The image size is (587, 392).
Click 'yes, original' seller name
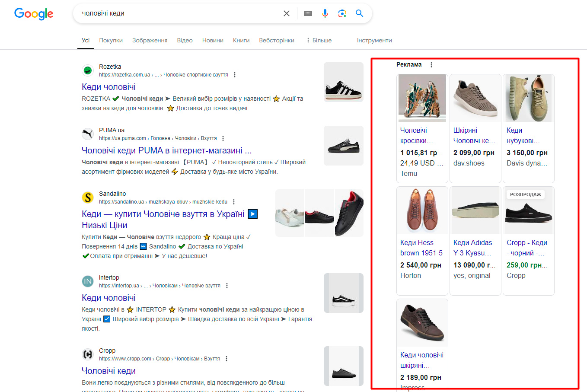[472, 275]
